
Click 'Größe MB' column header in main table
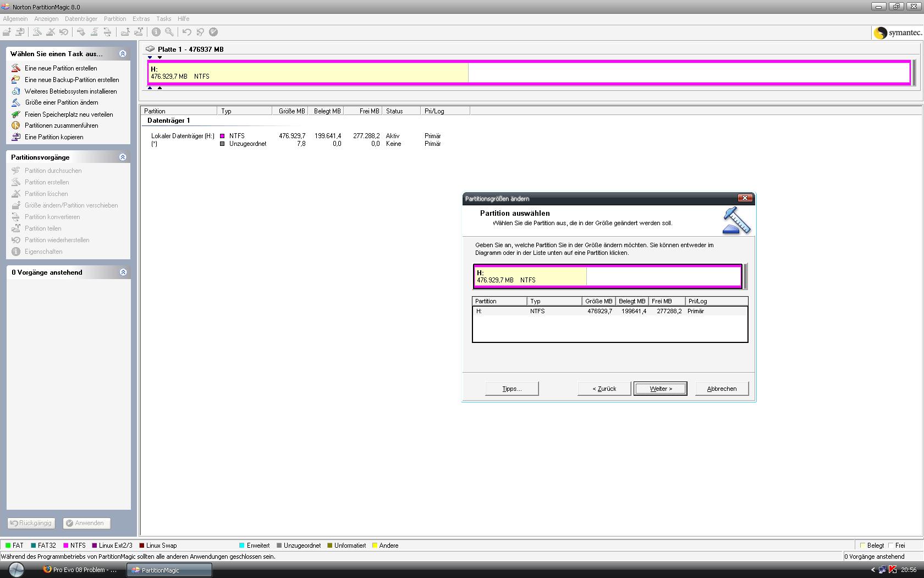coord(290,111)
